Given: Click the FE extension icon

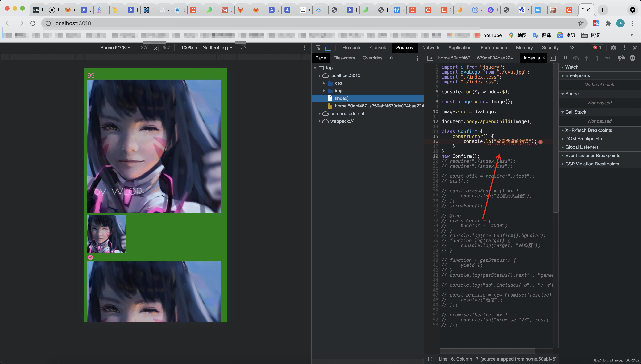Looking at the screenshot, I should [596, 23].
